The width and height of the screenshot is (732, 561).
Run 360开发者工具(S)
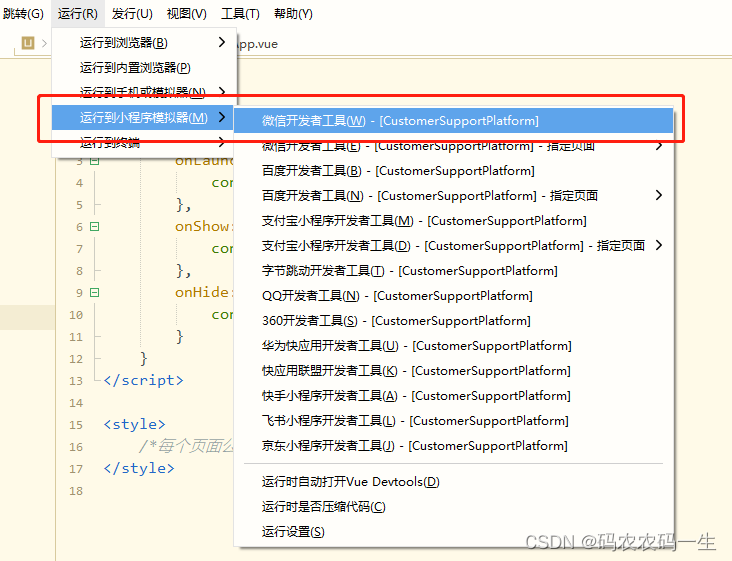pyautogui.click(x=453, y=321)
